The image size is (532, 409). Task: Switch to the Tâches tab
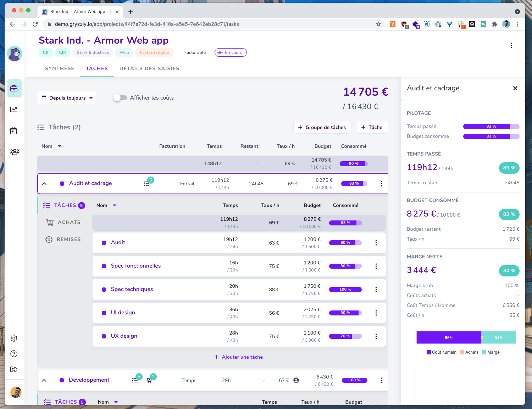(97, 68)
